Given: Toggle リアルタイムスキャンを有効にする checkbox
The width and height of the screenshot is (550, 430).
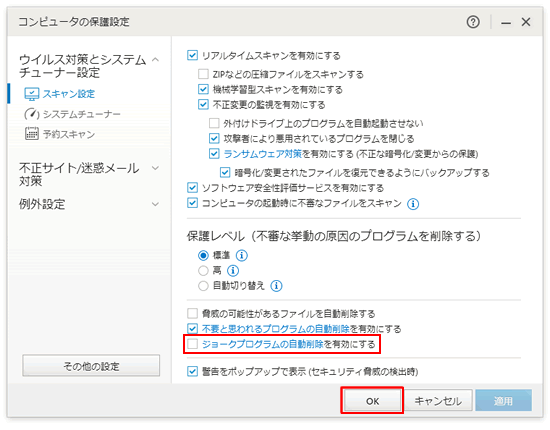Looking at the screenshot, I should [192, 55].
